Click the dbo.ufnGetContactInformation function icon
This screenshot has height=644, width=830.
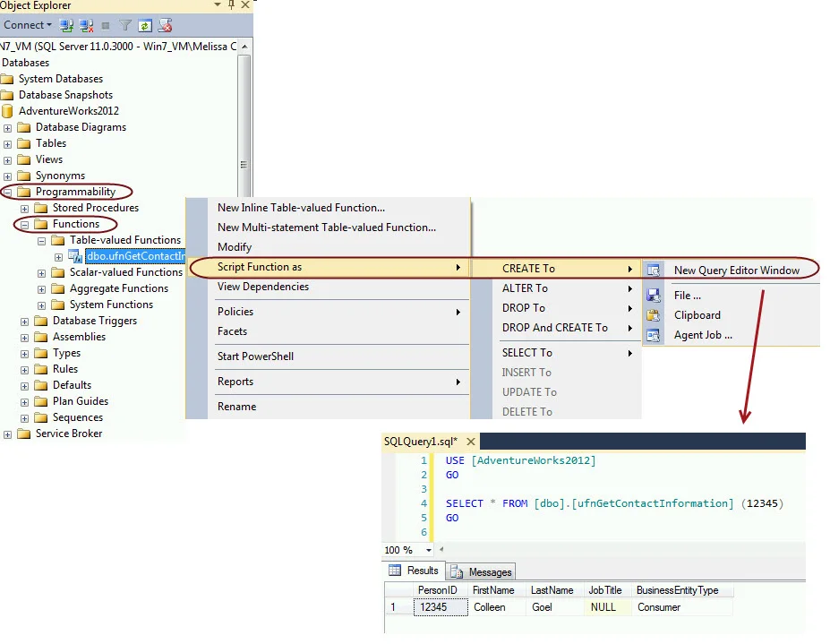[75, 257]
